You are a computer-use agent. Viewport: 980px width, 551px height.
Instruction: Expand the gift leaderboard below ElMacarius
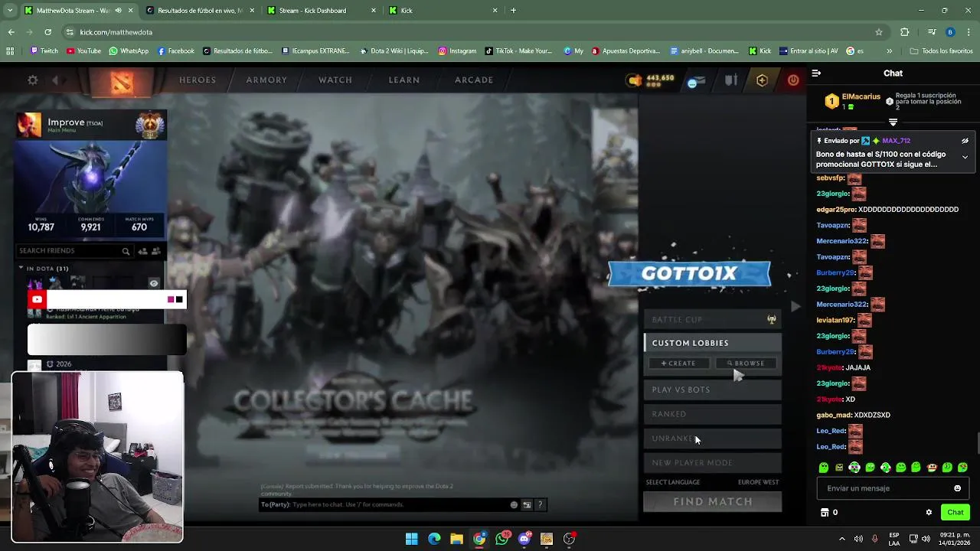893,122
